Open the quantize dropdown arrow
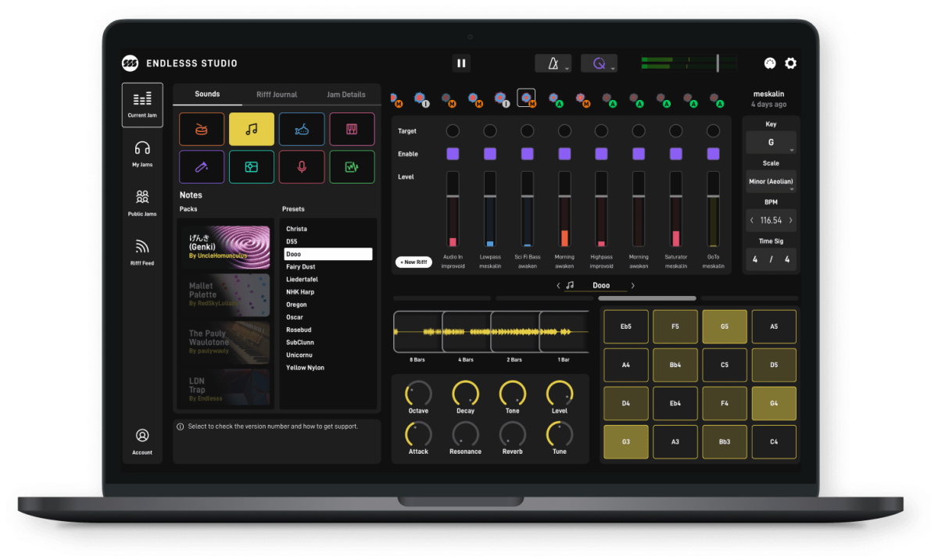The width and height of the screenshot is (938, 560). pos(613,68)
